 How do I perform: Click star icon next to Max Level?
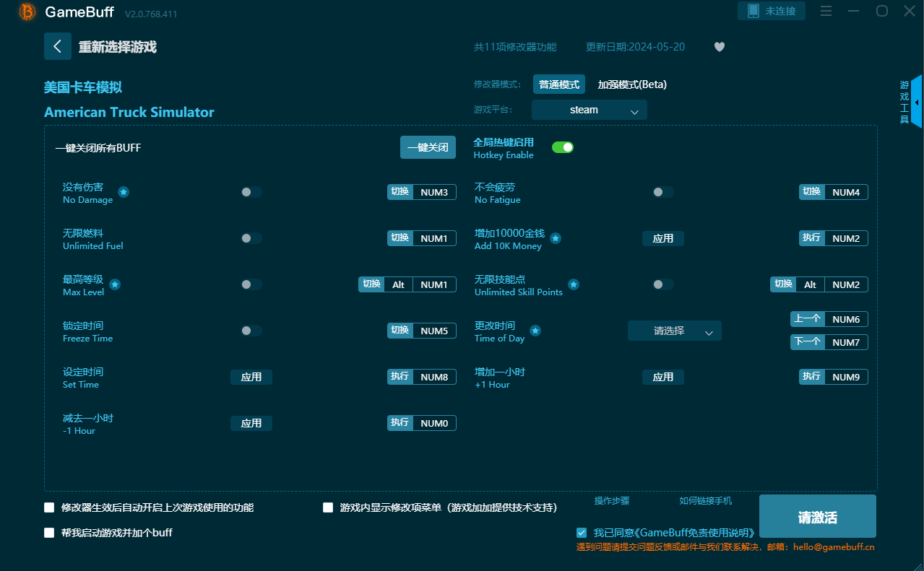115,284
